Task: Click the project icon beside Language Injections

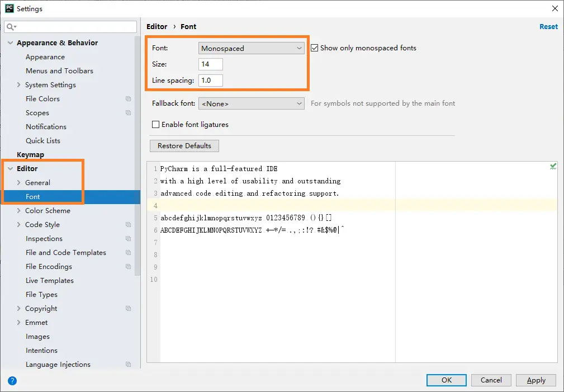Action: tap(129, 364)
